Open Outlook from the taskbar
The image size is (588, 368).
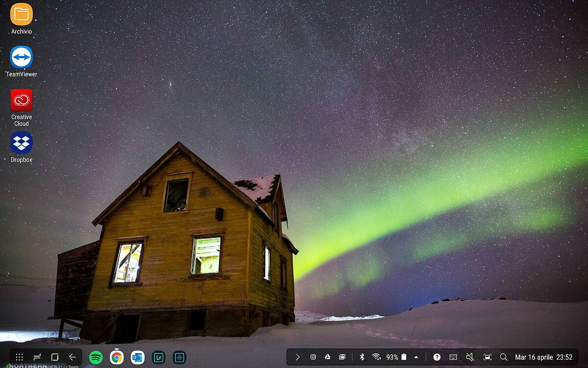point(138,357)
